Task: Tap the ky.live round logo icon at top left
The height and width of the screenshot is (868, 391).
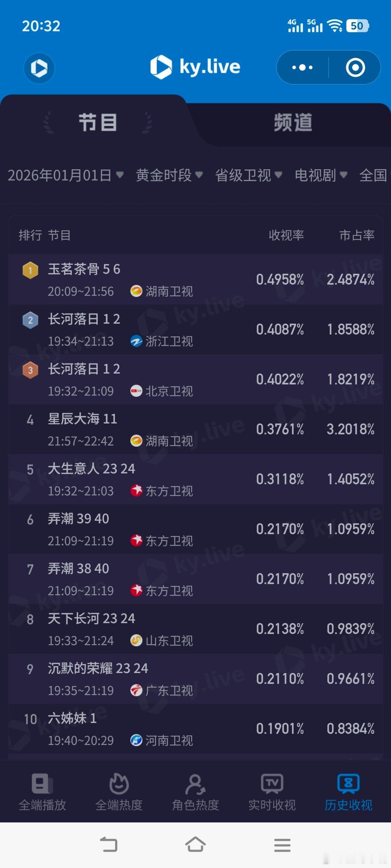Action: (x=39, y=68)
